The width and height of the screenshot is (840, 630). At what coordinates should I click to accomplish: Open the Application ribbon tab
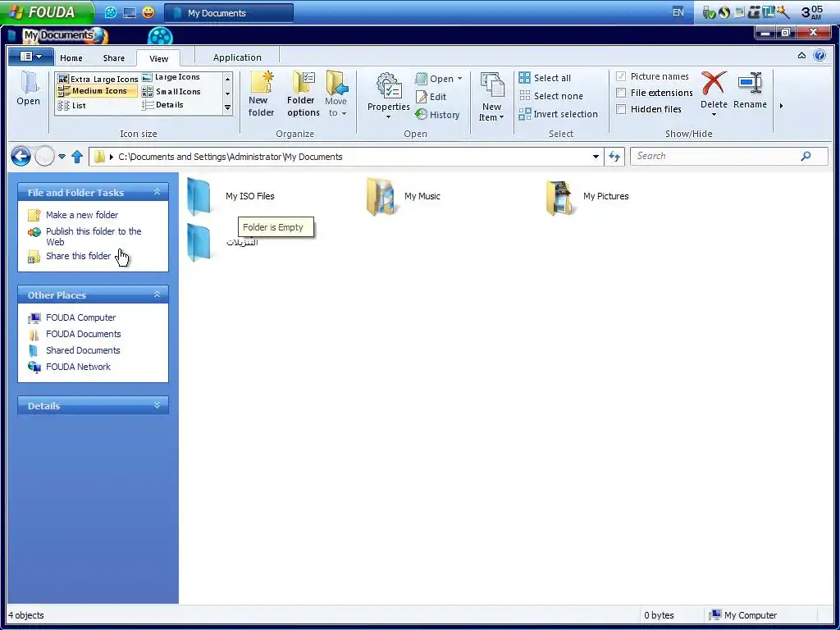pyautogui.click(x=237, y=57)
